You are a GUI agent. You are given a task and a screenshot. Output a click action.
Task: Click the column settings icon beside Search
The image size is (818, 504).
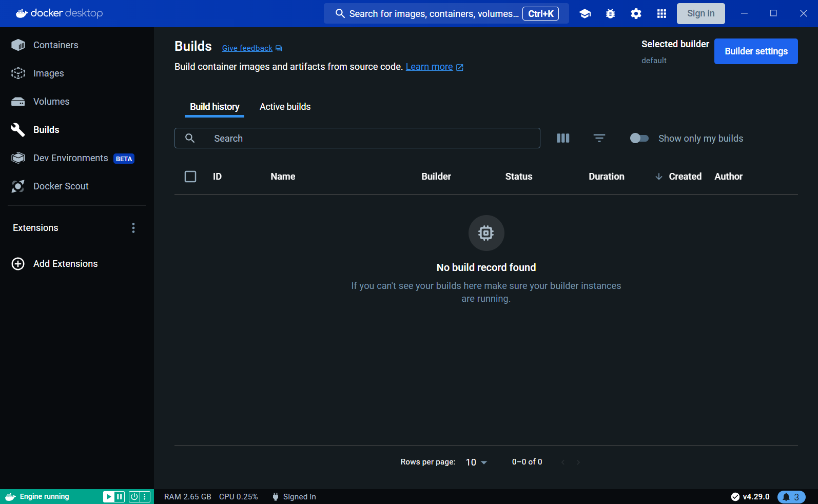563,138
